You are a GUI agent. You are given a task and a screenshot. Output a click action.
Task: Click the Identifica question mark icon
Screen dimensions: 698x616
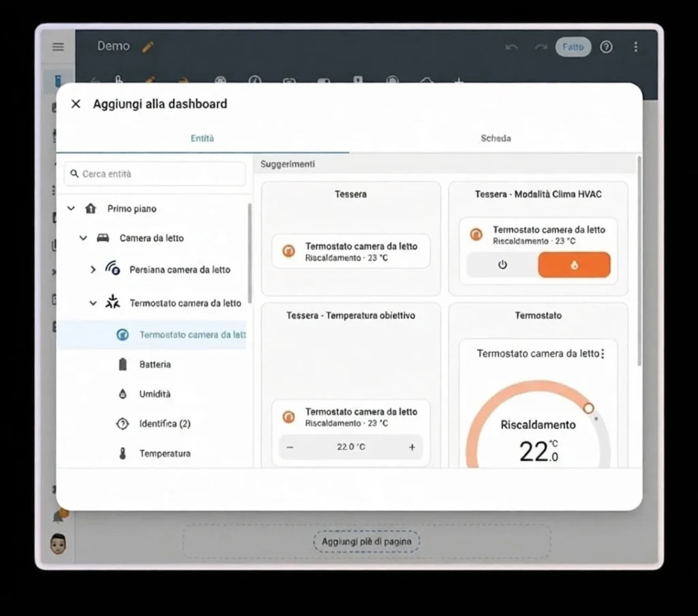pyautogui.click(x=123, y=424)
